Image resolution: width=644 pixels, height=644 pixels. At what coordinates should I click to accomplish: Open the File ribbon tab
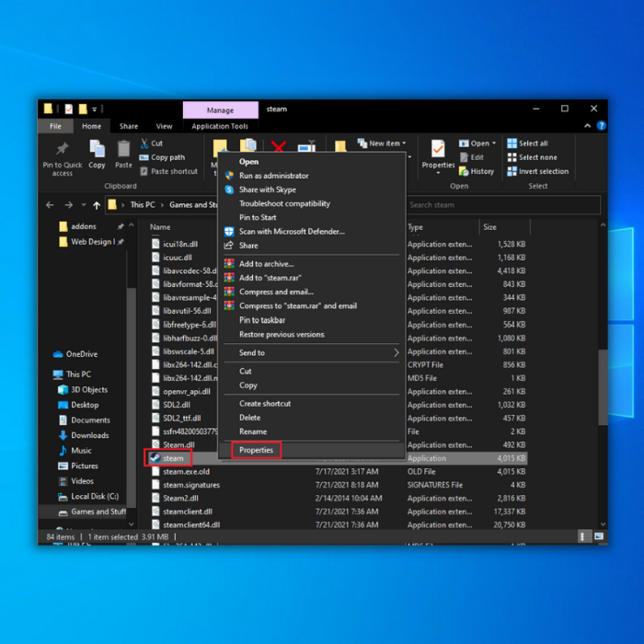click(x=55, y=126)
